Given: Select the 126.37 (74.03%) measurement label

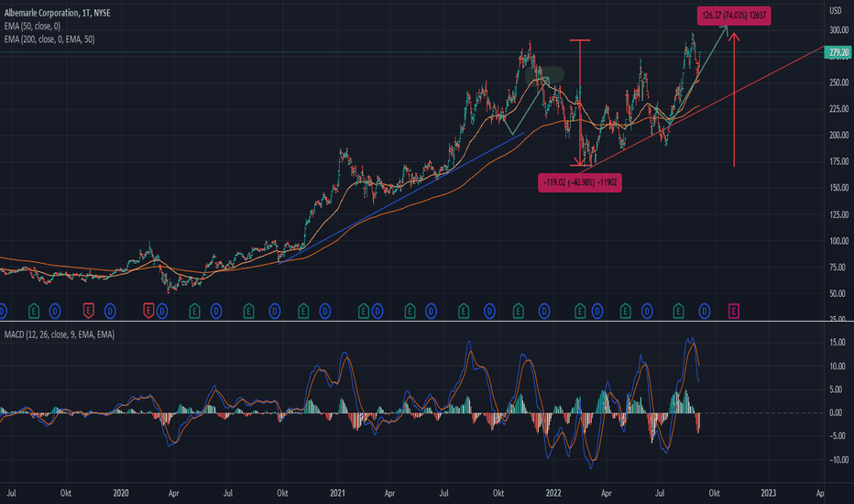Looking at the screenshot, I should tap(734, 16).
